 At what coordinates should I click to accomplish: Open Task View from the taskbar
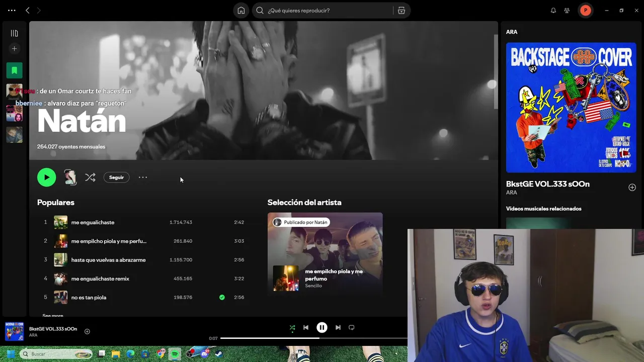(x=101, y=354)
